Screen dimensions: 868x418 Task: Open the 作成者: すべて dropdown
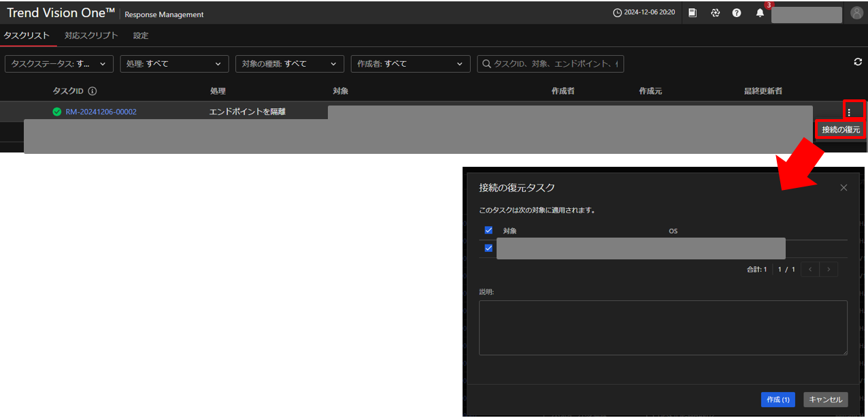(410, 64)
